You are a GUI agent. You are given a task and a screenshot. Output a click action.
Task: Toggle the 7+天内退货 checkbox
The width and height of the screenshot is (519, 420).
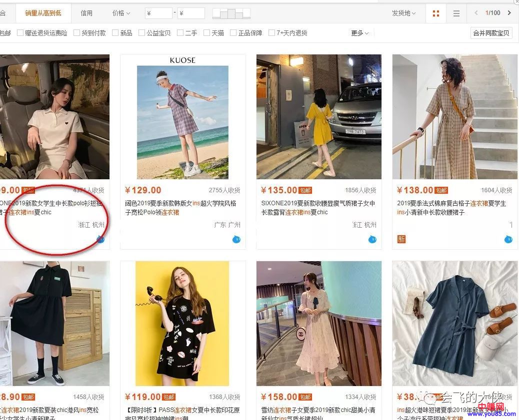pos(272,33)
